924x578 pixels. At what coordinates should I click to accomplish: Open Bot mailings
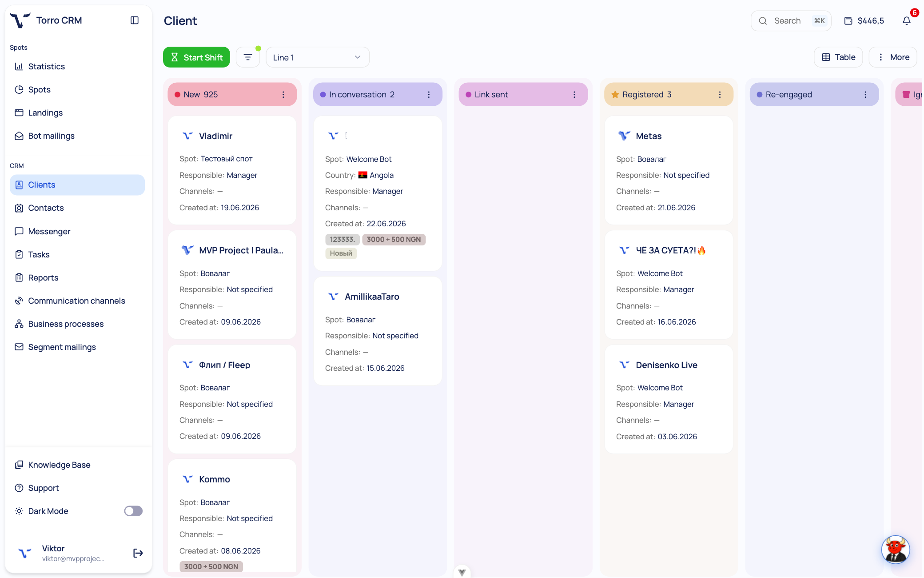[77, 136]
